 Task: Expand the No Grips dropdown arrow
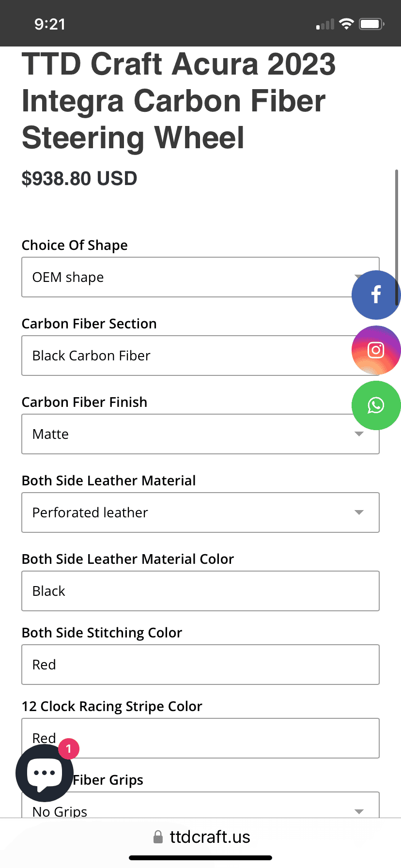(359, 811)
